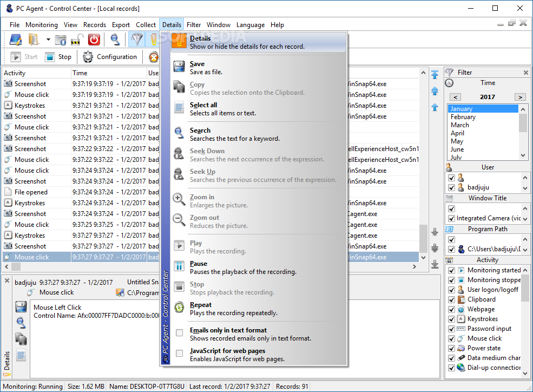This screenshot has height=392, width=533.
Task: Select Details entry at menu top
Action: click(x=258, y=42)
